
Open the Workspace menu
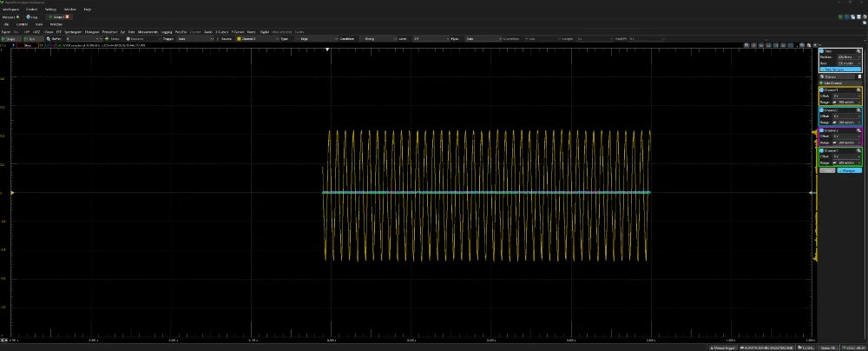pos(10,9)
